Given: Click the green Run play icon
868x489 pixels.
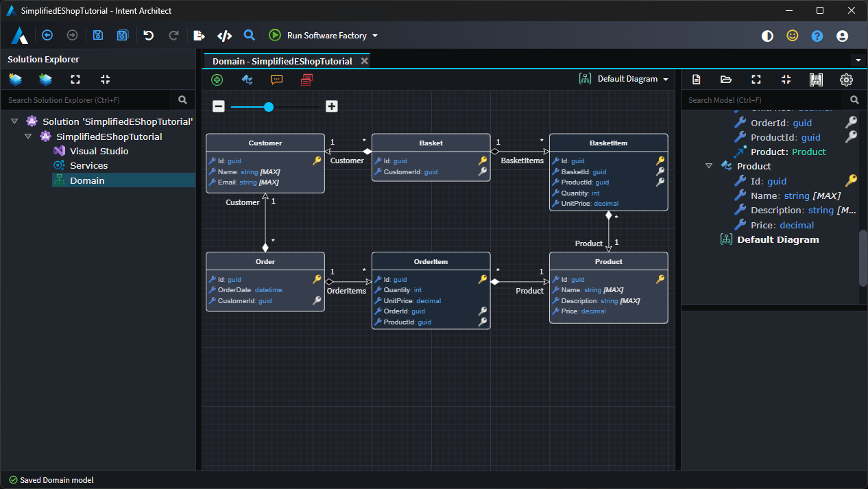Looking at the screenshot, I should pos(275,36).
